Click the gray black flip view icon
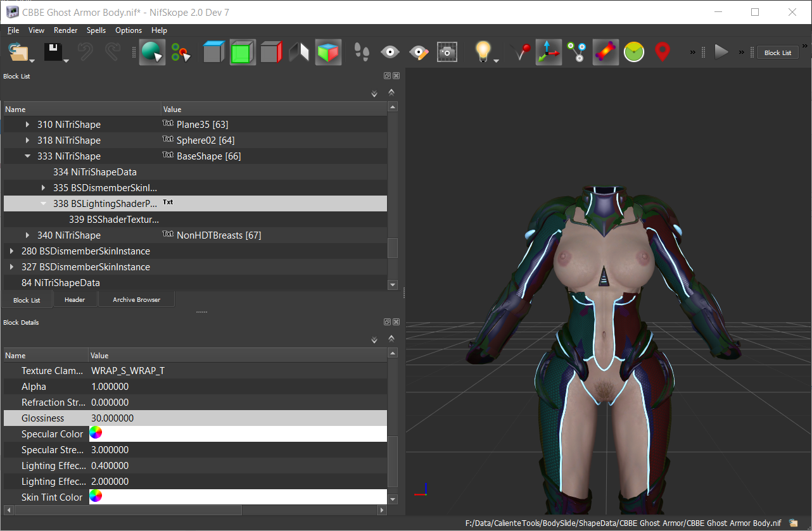This screenshot has height=531, width=812. [x=299, y=53]
